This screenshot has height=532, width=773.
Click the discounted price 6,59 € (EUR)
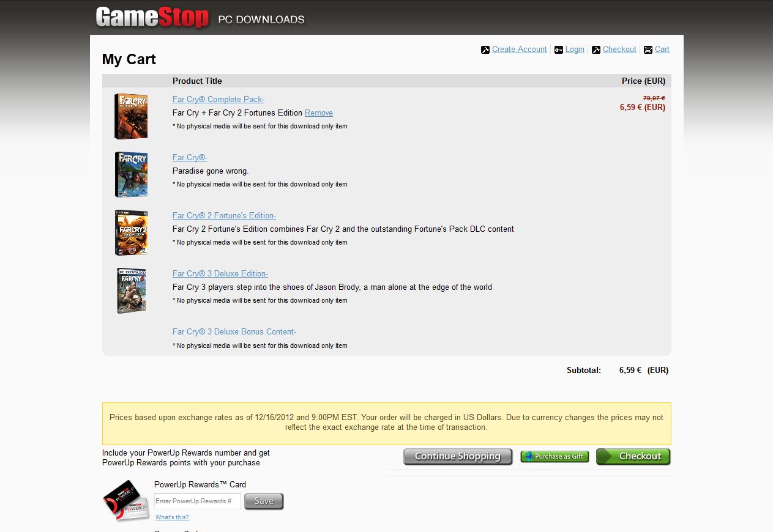[642, 107]
